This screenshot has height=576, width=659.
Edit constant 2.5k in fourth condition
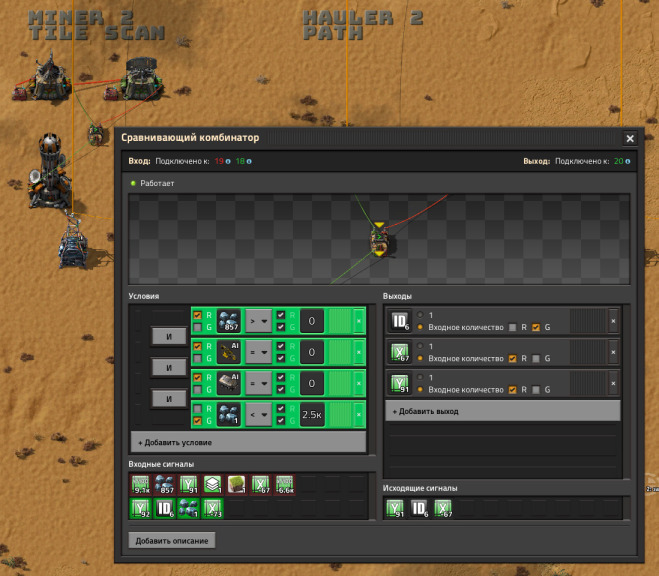[311, 415]
